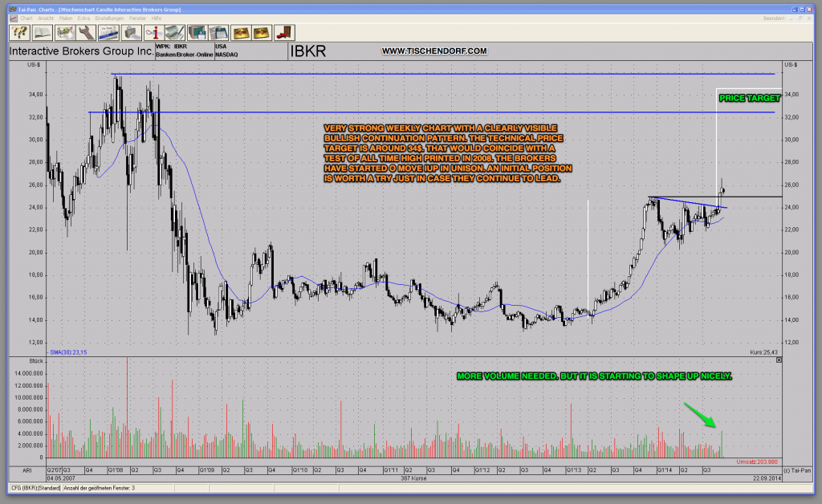Open the 'Die News' newspaper icon
Viewport: 822px width, 504px height.
108,32
